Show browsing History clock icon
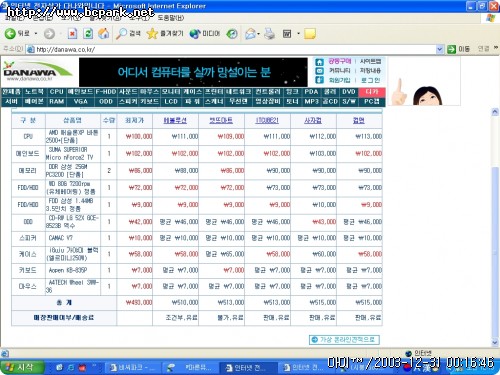Screen dimensions: 500x375 (232, 34)
